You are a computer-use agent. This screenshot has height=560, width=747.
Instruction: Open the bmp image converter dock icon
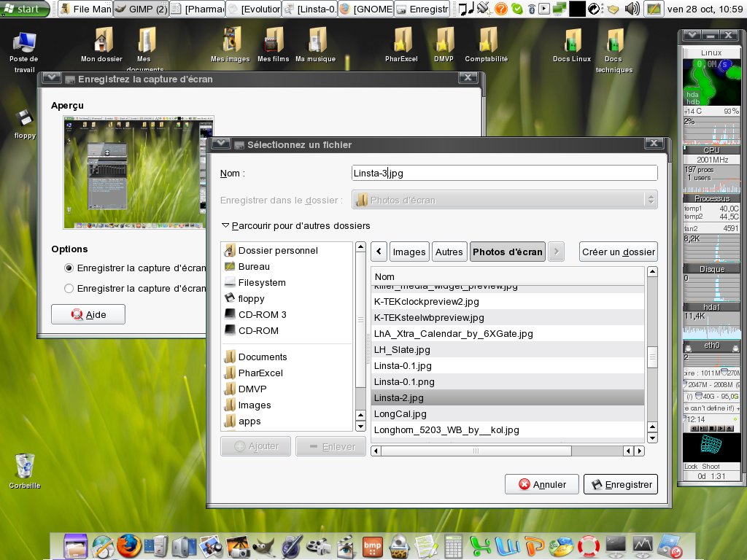[372, 547]
